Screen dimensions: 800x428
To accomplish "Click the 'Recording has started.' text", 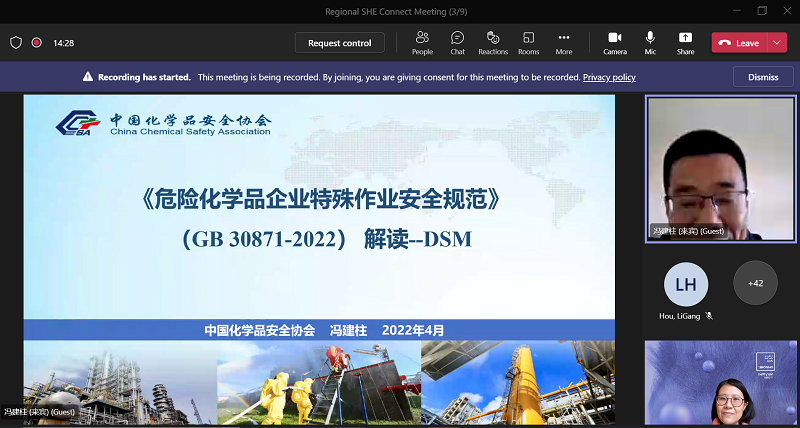I will pyautogui.click(x=144, y=77).
